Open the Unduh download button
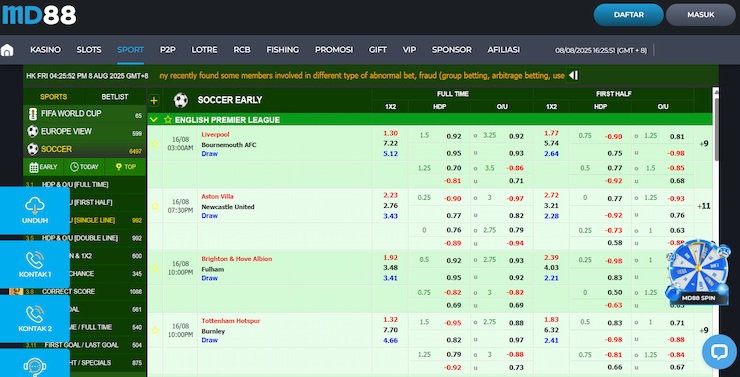The image size is (740, 377). point(35,210)
